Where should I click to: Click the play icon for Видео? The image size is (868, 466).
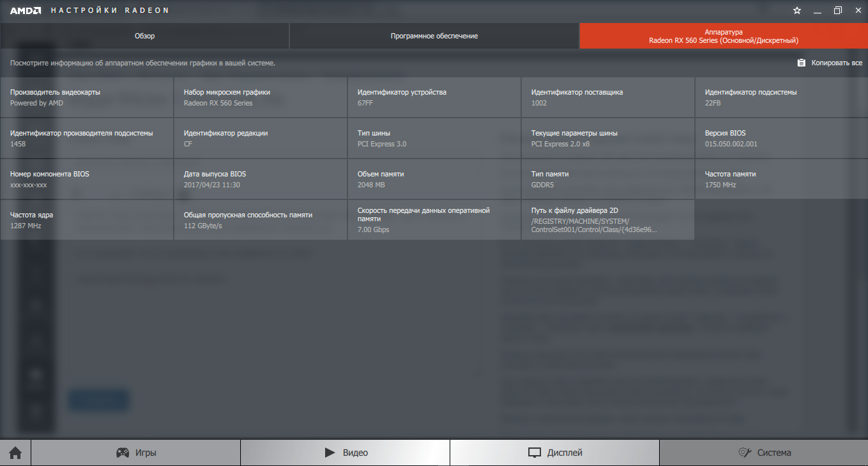(x=330, y=453)
